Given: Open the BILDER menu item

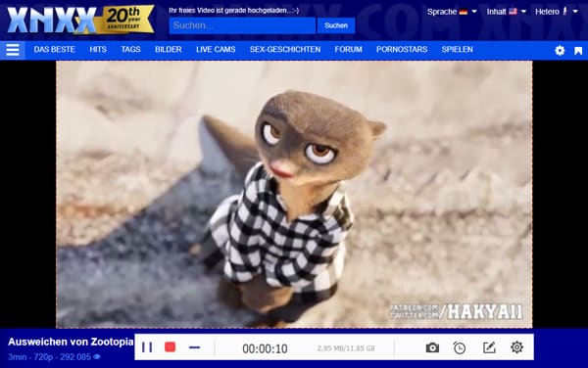Looking at the screenshot, I should tap(169, 49).
